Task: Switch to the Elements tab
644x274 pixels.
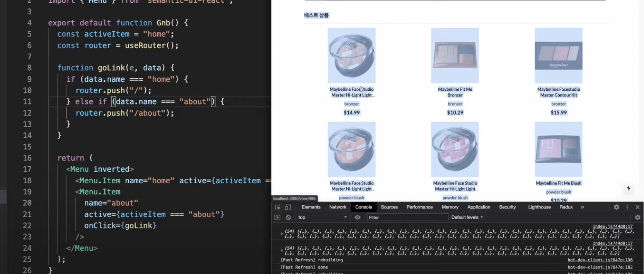Action: click(311, 207)
